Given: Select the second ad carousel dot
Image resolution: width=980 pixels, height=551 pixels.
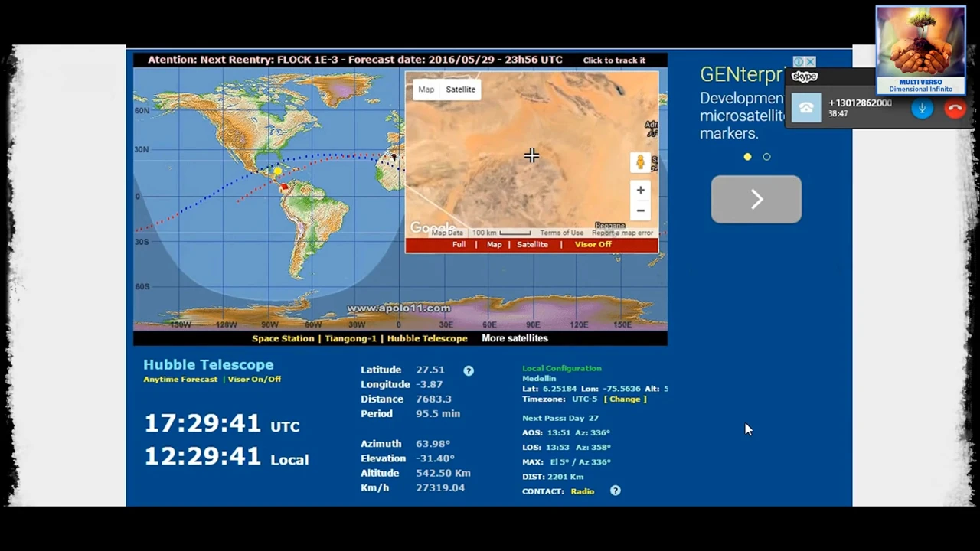Looking at the screenshot, I should click(x=766, y=157).
